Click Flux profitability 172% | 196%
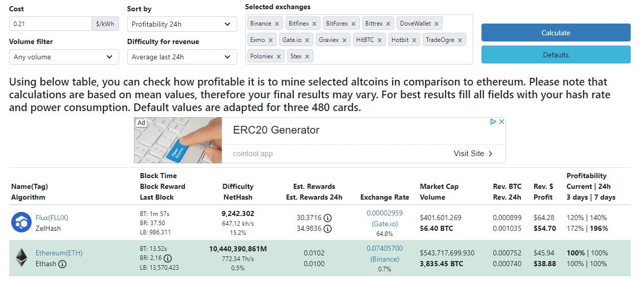 [x=587, y=228]
